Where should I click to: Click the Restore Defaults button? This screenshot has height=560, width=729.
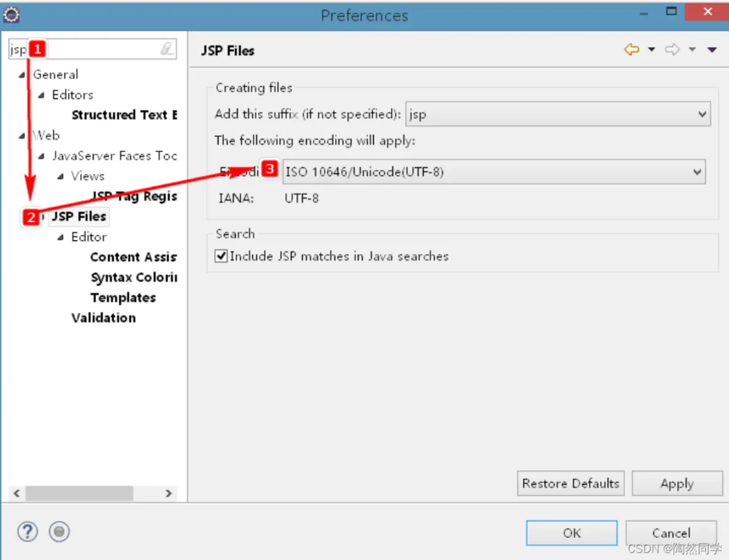571,483
